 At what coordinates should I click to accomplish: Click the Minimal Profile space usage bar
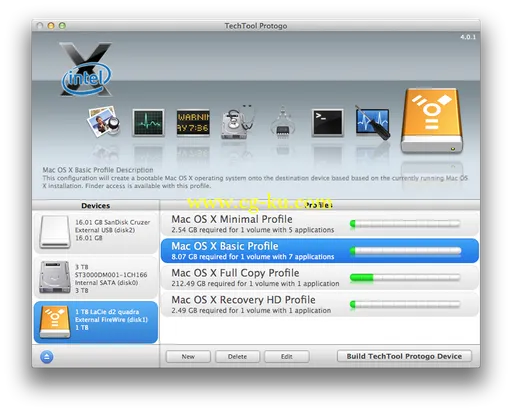point(405,224)
